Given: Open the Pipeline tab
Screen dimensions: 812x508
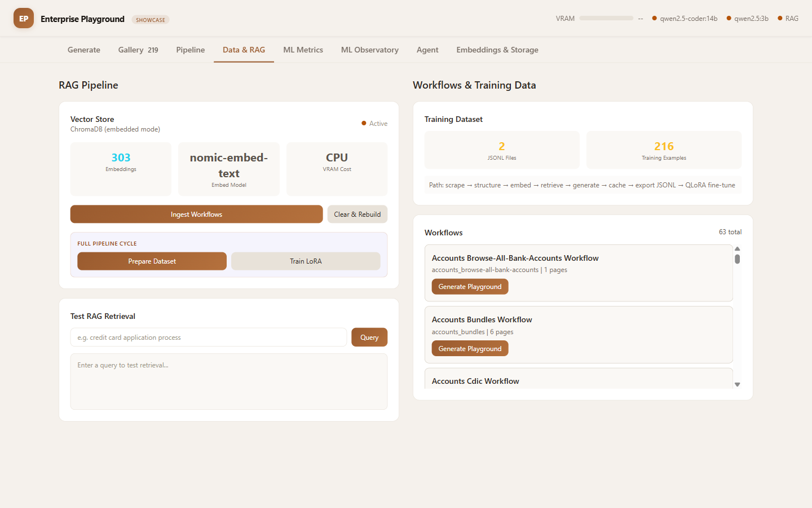Looking at the screenshot, I should pos(191,50).
